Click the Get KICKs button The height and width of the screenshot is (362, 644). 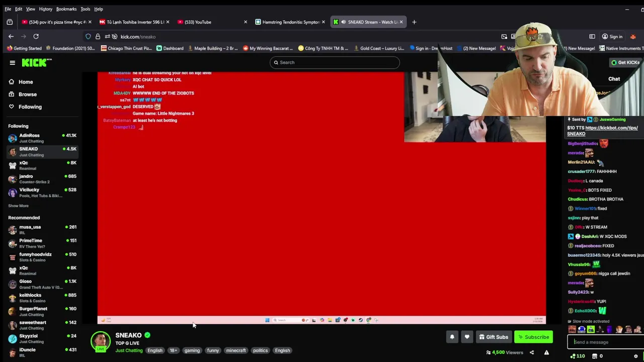pos(625,62)
